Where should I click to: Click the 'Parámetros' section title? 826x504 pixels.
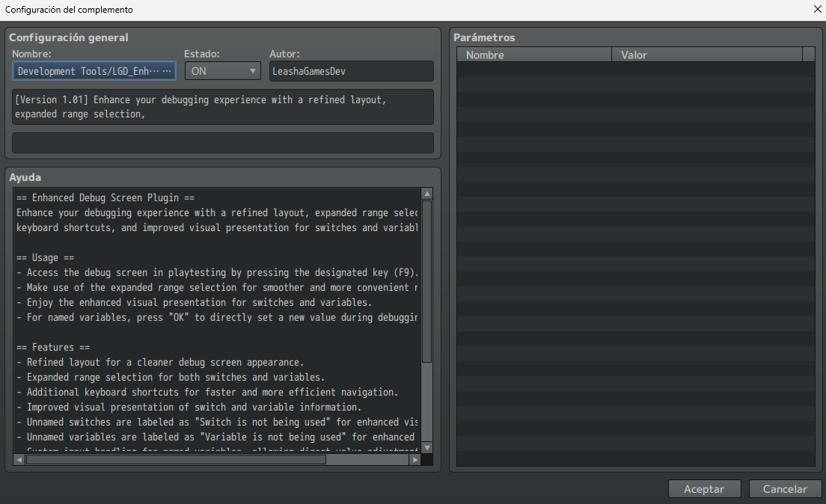(x=484, y=37)
